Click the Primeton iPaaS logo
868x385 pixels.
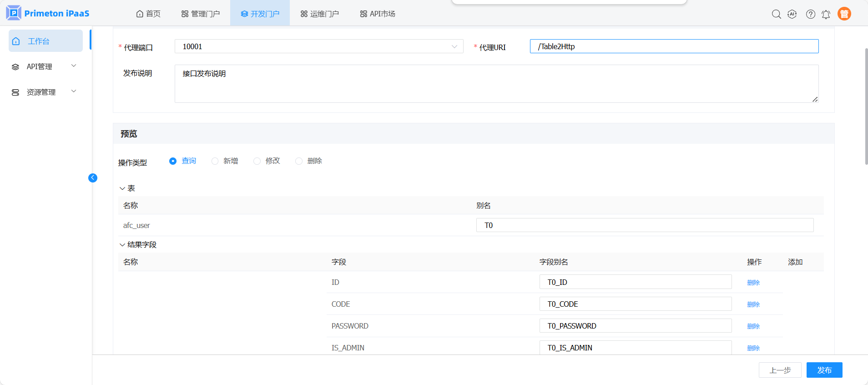48,13
